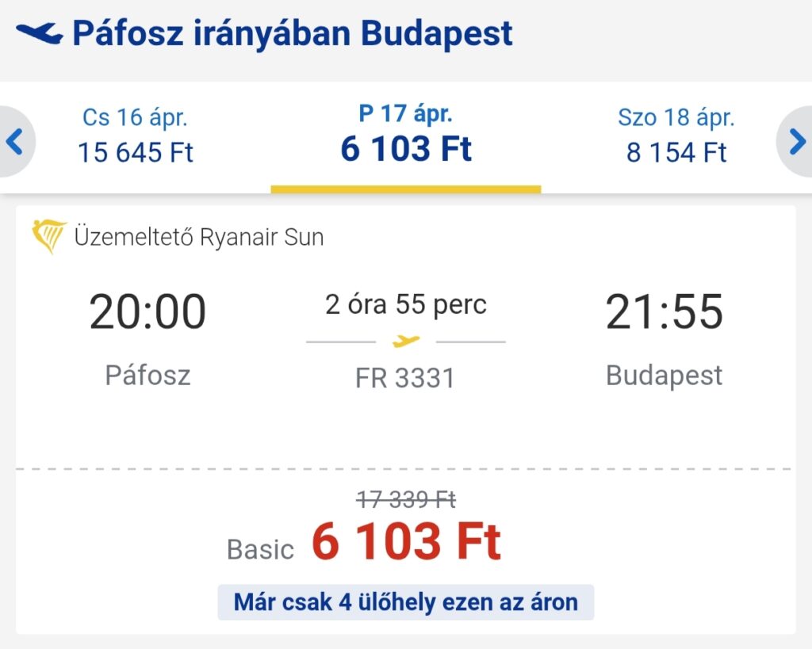The height and width of the screenshot is (649, 812).
Task: Click the Basic fare label
Action: point(260,549)
